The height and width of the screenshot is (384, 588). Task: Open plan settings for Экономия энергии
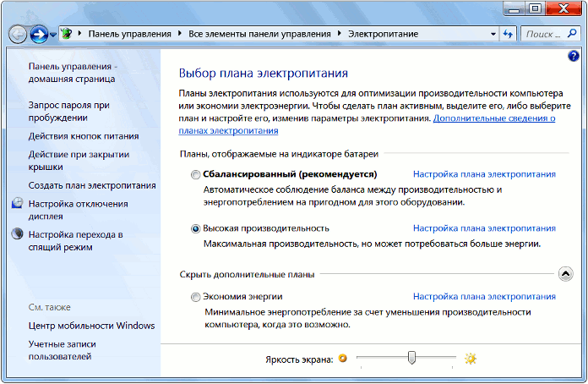(x=484, y=297)
